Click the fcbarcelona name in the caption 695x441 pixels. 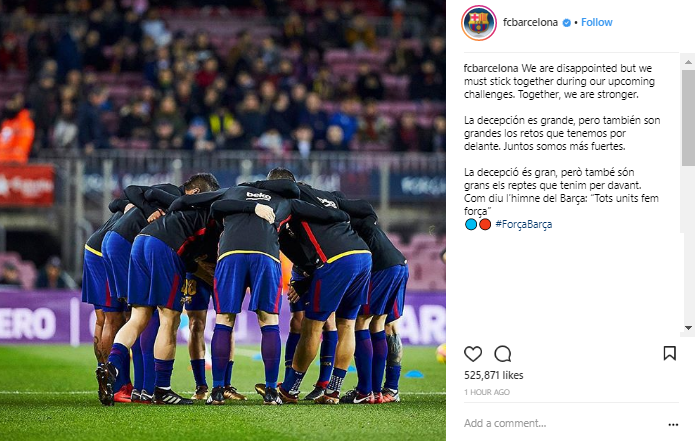pyautogui.click(x=491, y=68)
